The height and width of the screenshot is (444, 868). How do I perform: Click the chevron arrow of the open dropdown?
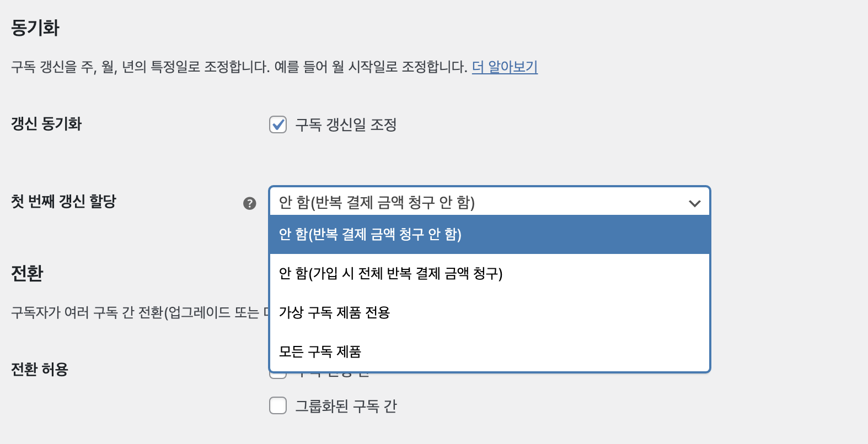click(694, 203)
